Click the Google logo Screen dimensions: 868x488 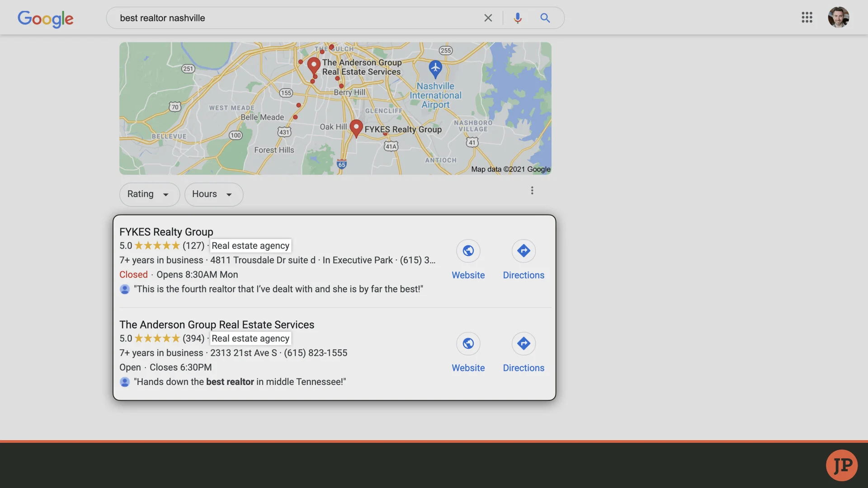coord(45,19)
